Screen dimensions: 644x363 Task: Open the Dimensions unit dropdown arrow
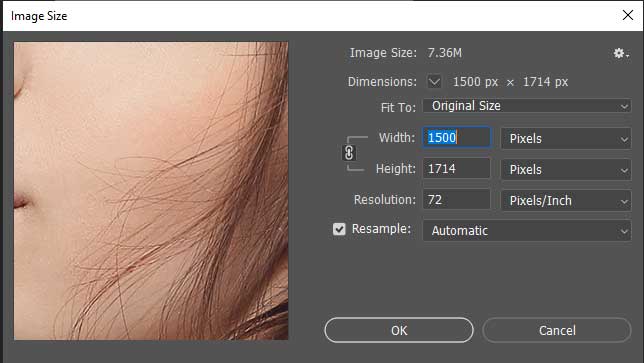[434, 81]
